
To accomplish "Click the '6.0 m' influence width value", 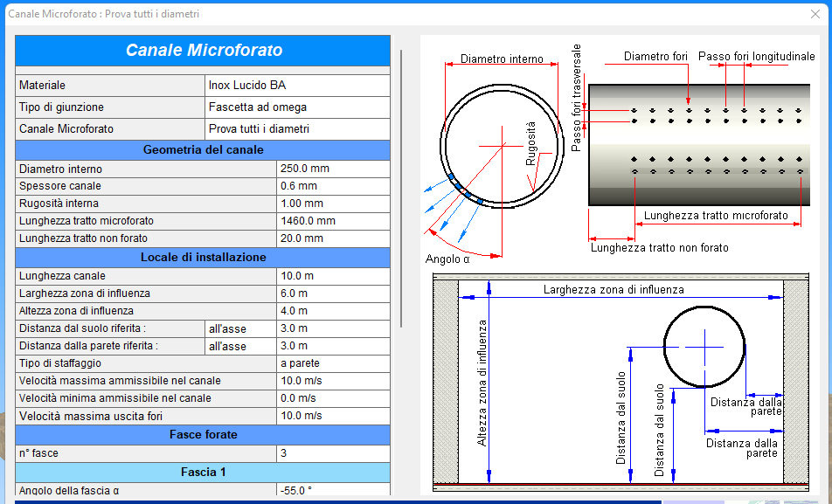I will [333, 293].
